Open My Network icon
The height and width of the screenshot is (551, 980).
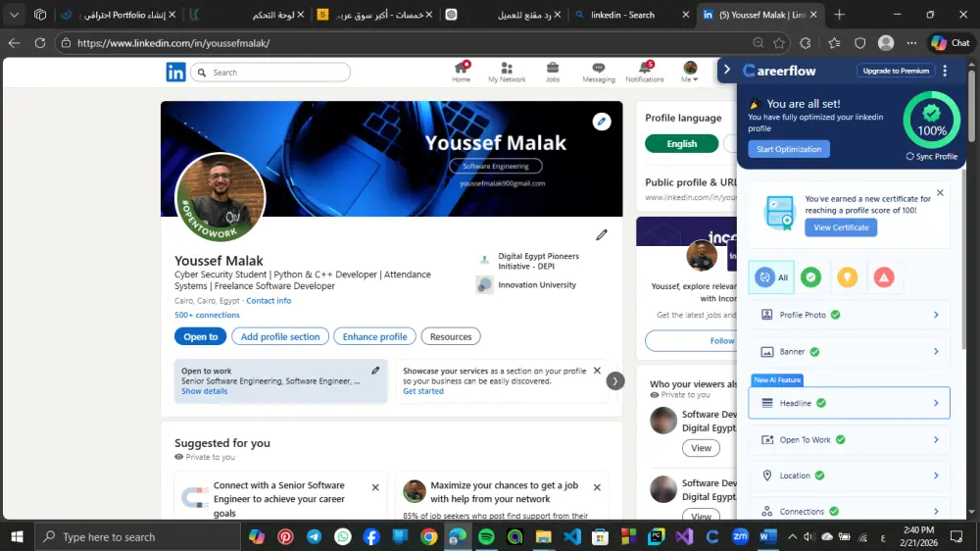507,72
